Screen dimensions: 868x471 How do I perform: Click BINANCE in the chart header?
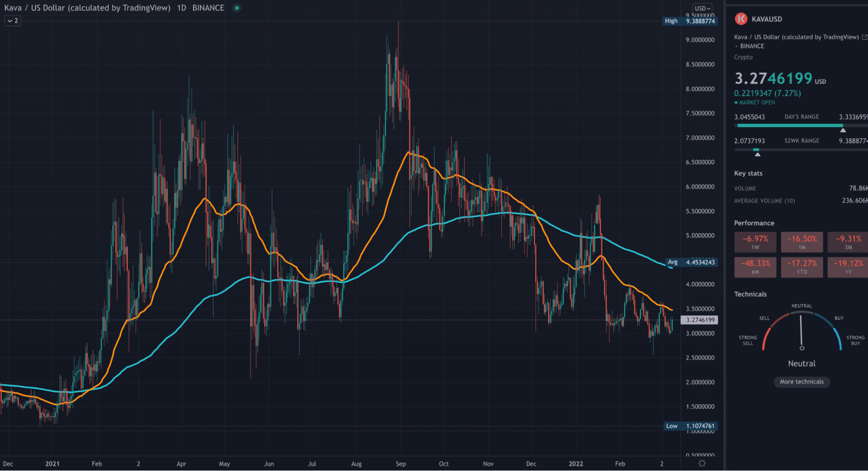pyautogui.click(x=208, y=8)
